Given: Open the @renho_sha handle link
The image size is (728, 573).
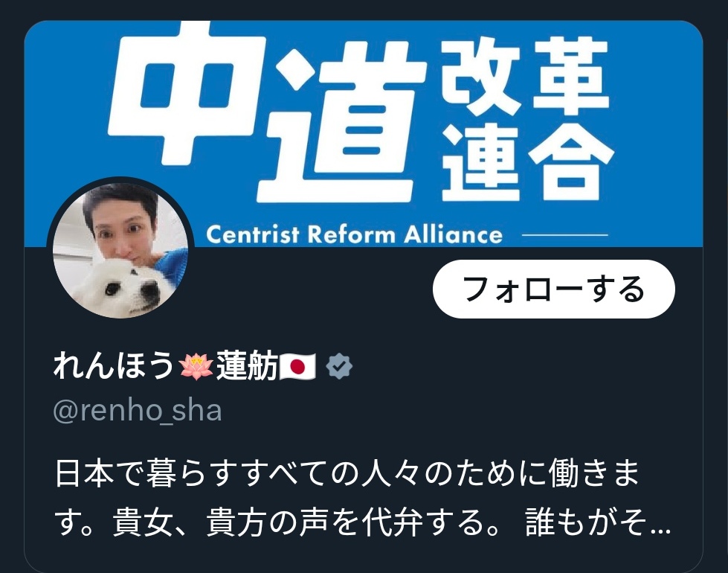Looking at the screenshot, I should tap(138, 412).
